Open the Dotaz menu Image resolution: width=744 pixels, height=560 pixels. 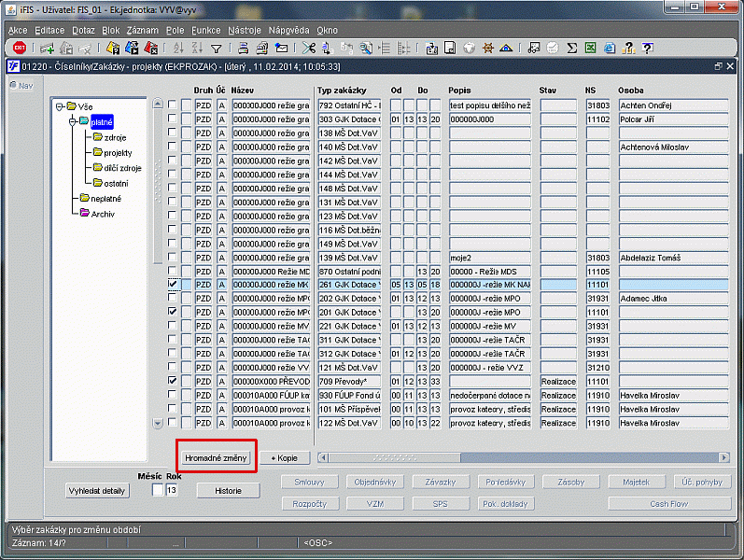(83, 31)
